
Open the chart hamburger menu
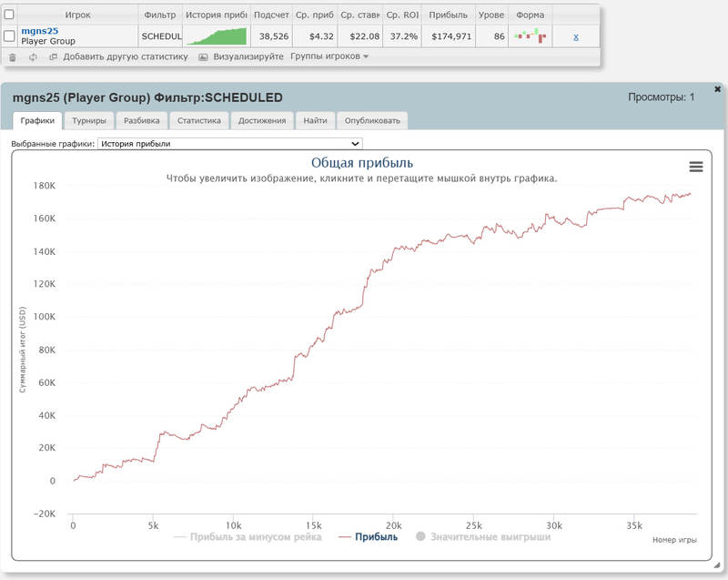click(696, 166)
